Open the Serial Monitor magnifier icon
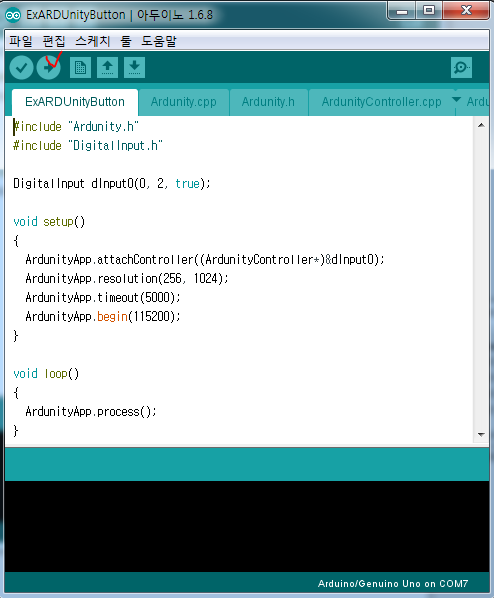The image size is (494, 598). click(461, 68)
